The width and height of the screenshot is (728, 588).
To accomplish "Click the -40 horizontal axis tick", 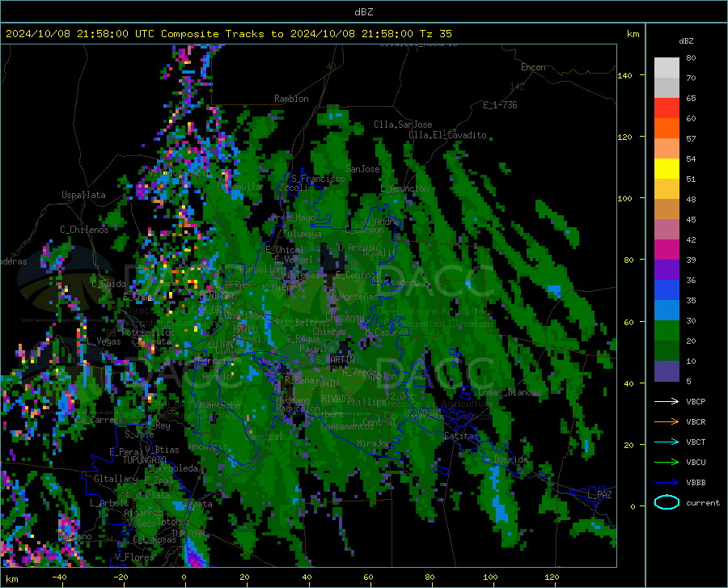I will tap(59, 577).
